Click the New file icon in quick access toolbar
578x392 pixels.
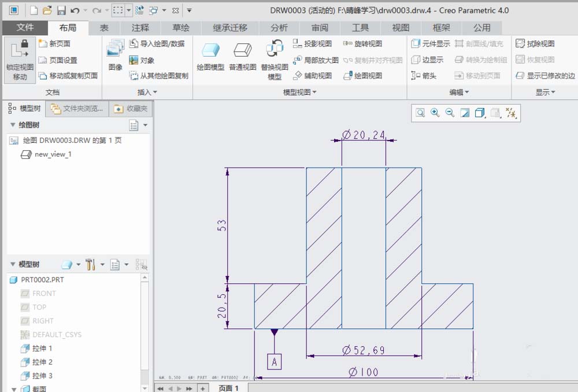(34, 10)
